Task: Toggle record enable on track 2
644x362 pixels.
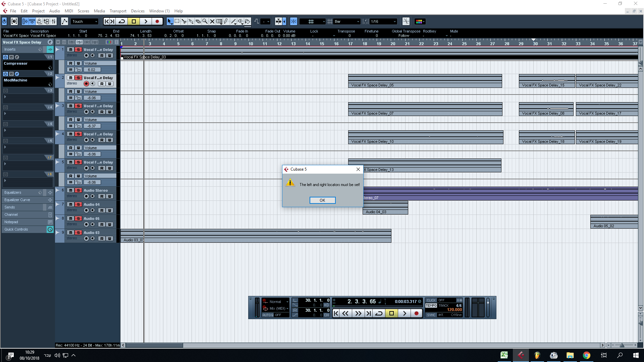Action: [x=86, y=84]
